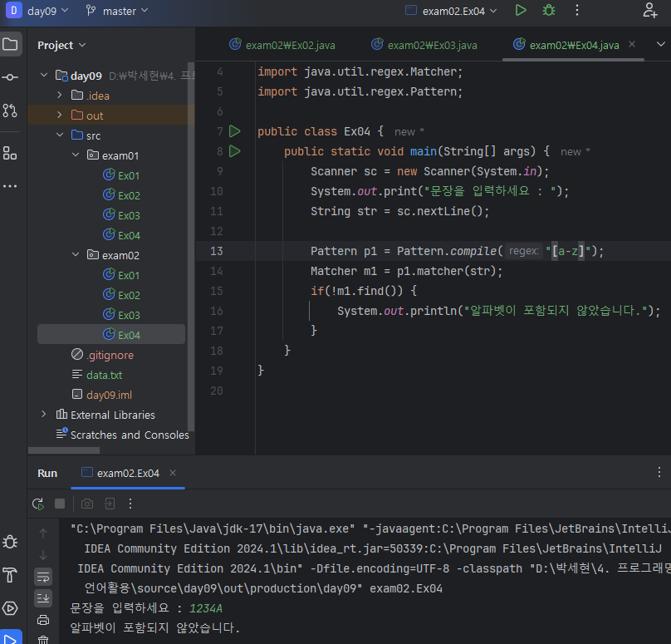
Task: Toggle the Project tool window folder icon
Action: 10,45
